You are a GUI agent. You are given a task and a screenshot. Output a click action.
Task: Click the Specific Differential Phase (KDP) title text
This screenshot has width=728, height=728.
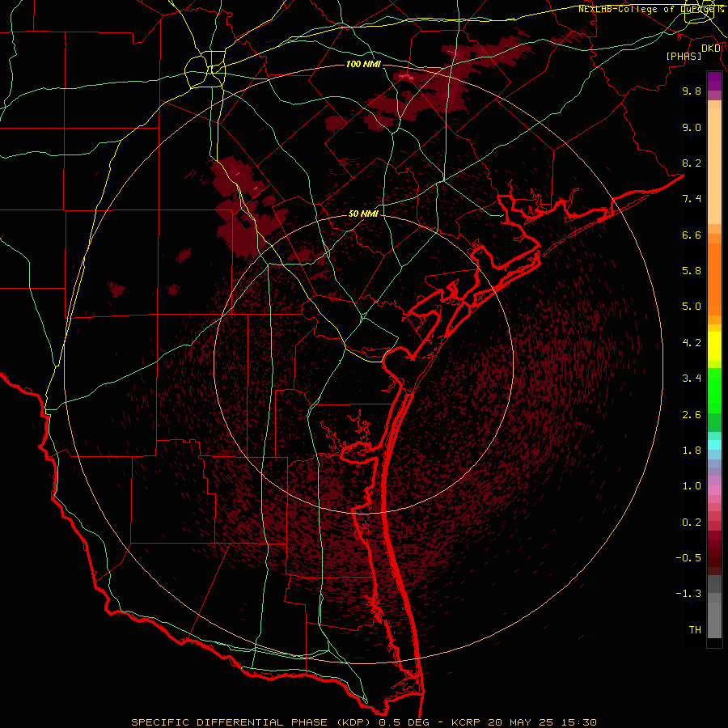251,722
